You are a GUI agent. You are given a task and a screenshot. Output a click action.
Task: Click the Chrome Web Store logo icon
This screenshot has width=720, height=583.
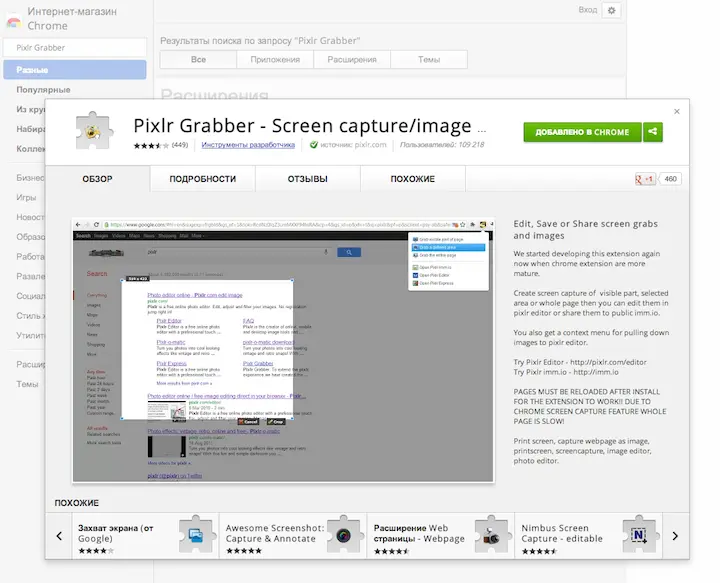click(x=14, y=21)
